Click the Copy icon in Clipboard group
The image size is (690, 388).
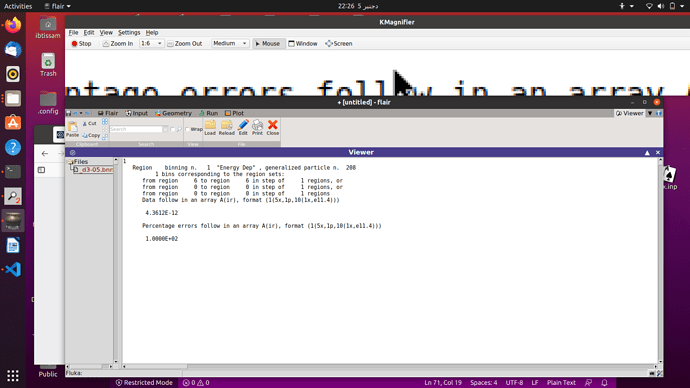(x=91, y=135)
